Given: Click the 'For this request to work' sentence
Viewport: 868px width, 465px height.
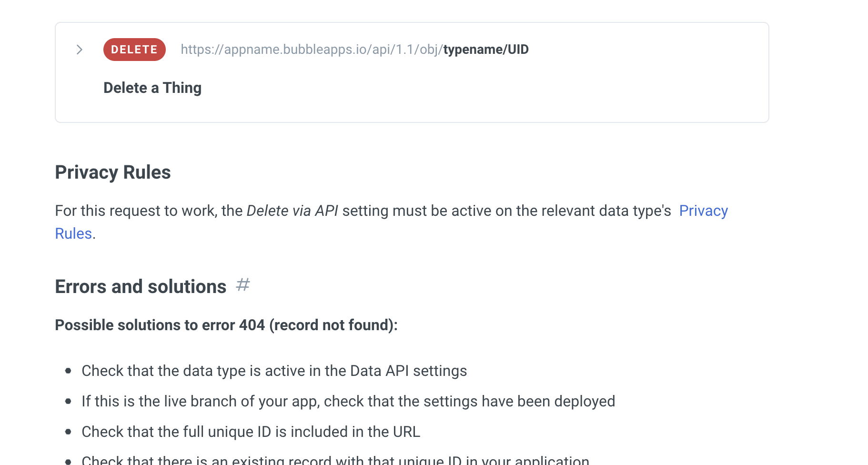Looking at the screenshot, I should point(392,222).
